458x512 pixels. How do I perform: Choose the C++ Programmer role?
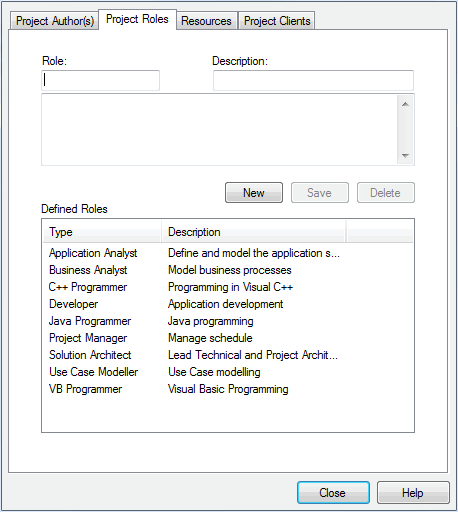88,287
